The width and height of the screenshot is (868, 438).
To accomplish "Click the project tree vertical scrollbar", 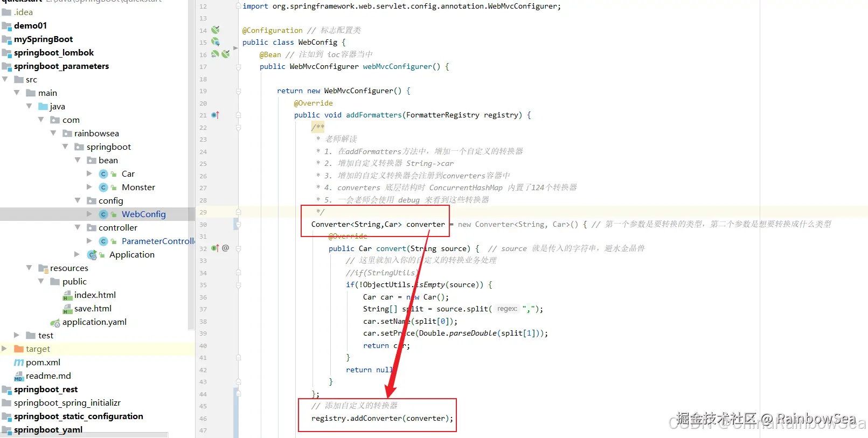I will pyautogui.click(x=191, y=164).
